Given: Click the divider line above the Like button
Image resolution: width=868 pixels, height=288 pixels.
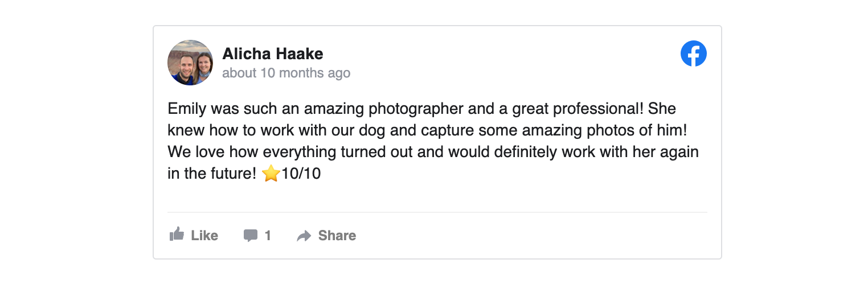Looking at the screenshot, I should (437, 212).
